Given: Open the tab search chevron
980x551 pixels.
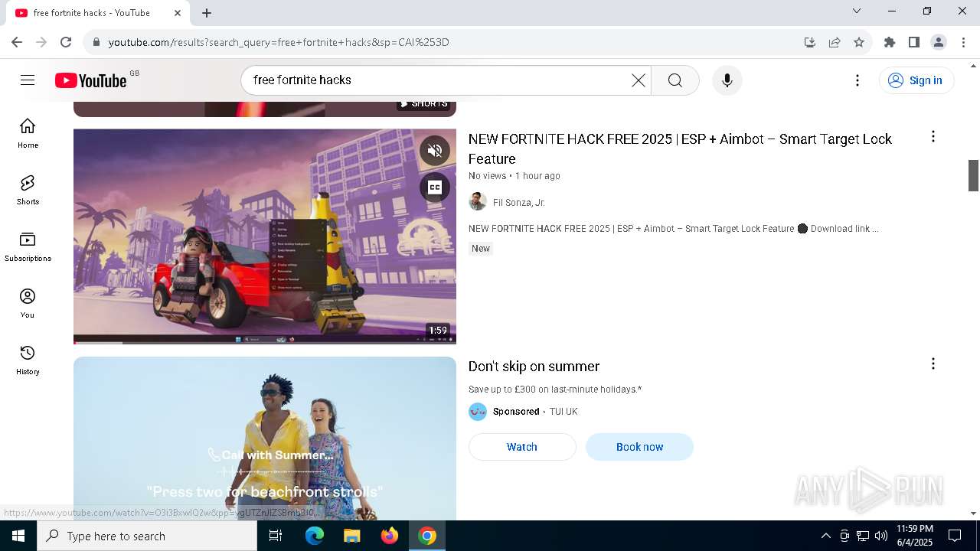Looking at the screenshot, I should (x=857, y=11).
